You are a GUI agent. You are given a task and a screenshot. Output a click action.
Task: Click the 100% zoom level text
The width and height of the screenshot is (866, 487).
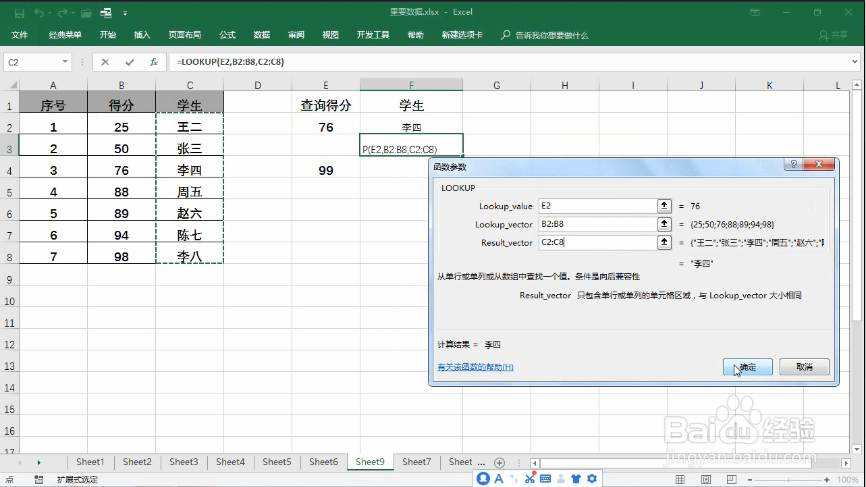point(847,480)
